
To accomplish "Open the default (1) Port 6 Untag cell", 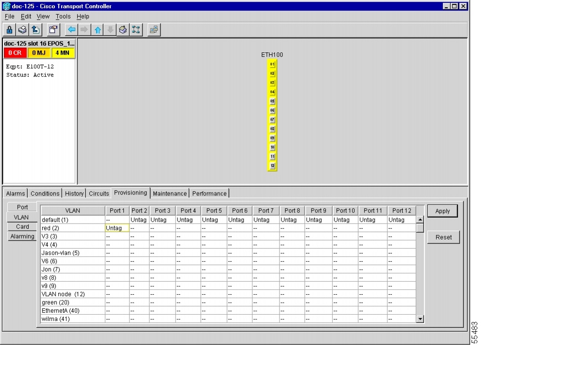I will [240, 220].
